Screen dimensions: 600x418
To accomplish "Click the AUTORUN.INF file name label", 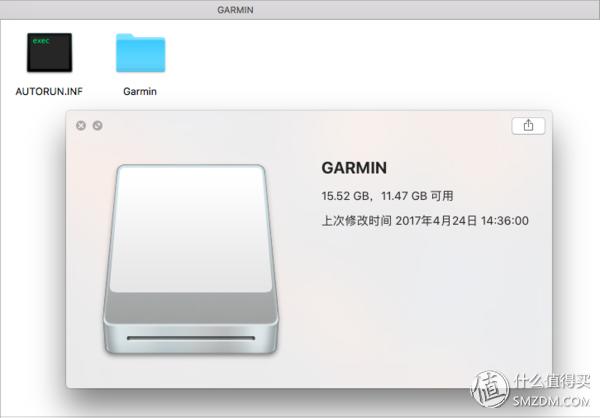I will pos(49,91).
